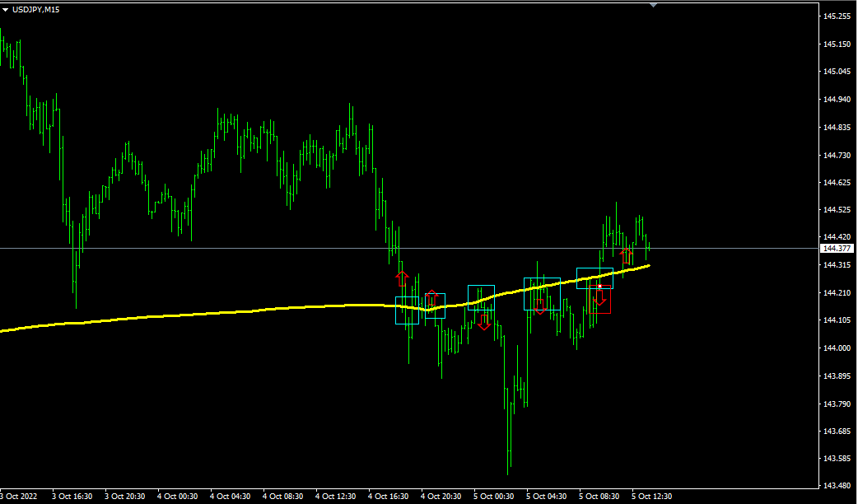
Task: Click the 3 Oct 16:30 time label
Action: [x=72, y=497]
